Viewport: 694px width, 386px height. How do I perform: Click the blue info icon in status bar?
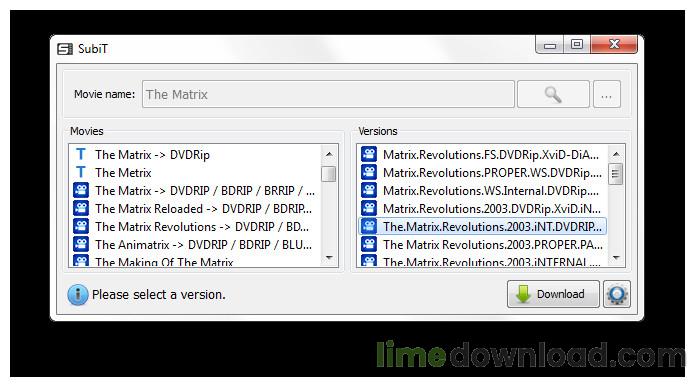(x=77, y=294)
